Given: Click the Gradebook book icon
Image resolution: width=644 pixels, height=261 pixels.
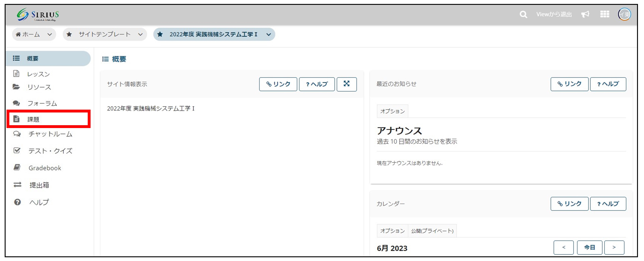Looking at the screenshot, I should 17,167.
